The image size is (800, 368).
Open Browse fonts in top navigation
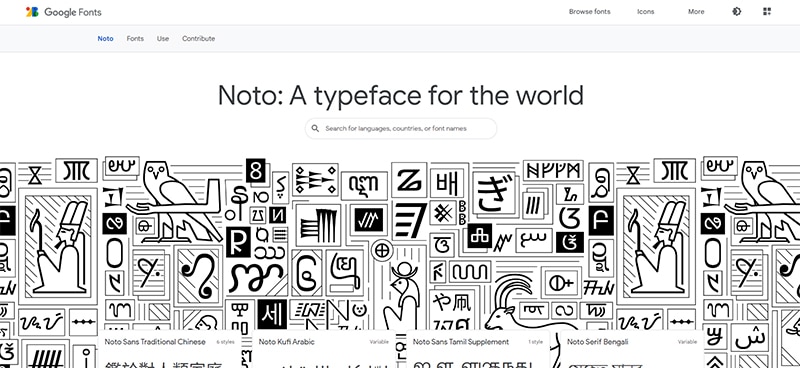pos(589,12)
